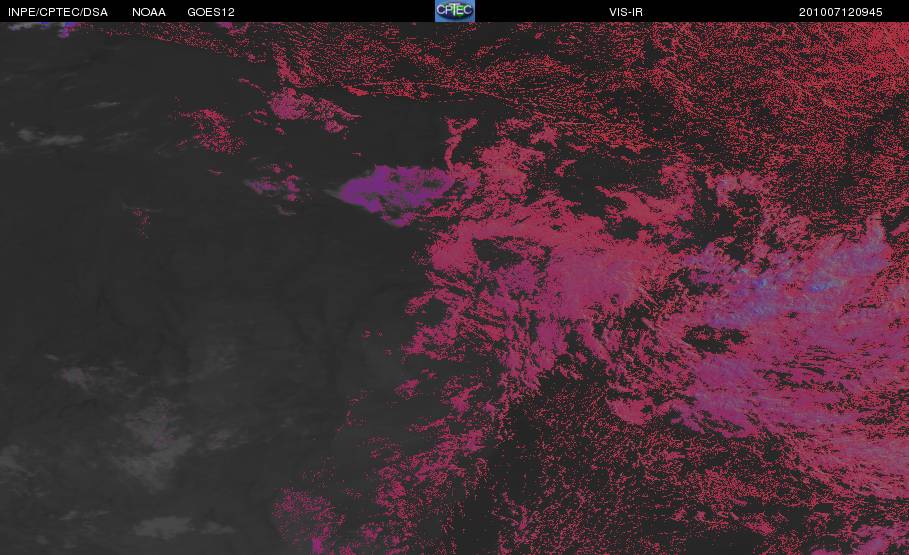Click the CPTEC logo in the header

(x=455, y=11)
